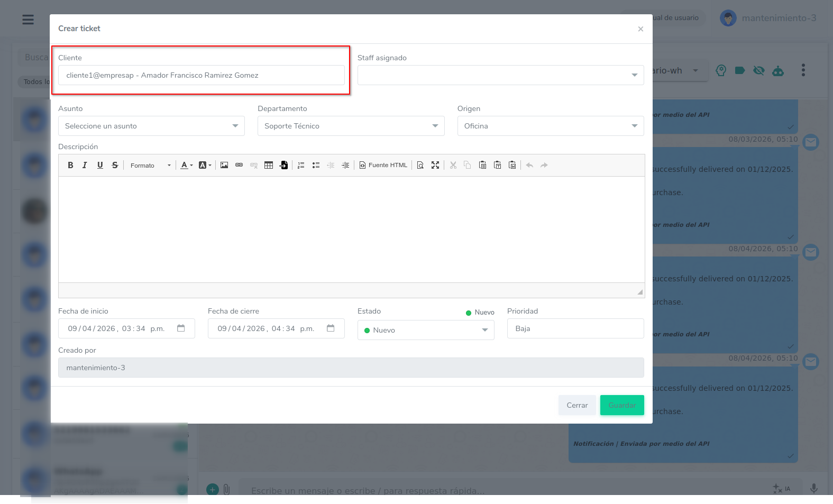Insert a numbered list
The image size is (833, 504).
tap(301, 165)
